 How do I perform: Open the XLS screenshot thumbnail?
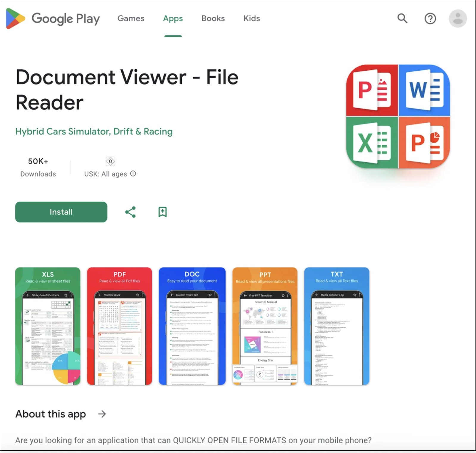pos(48,326)
